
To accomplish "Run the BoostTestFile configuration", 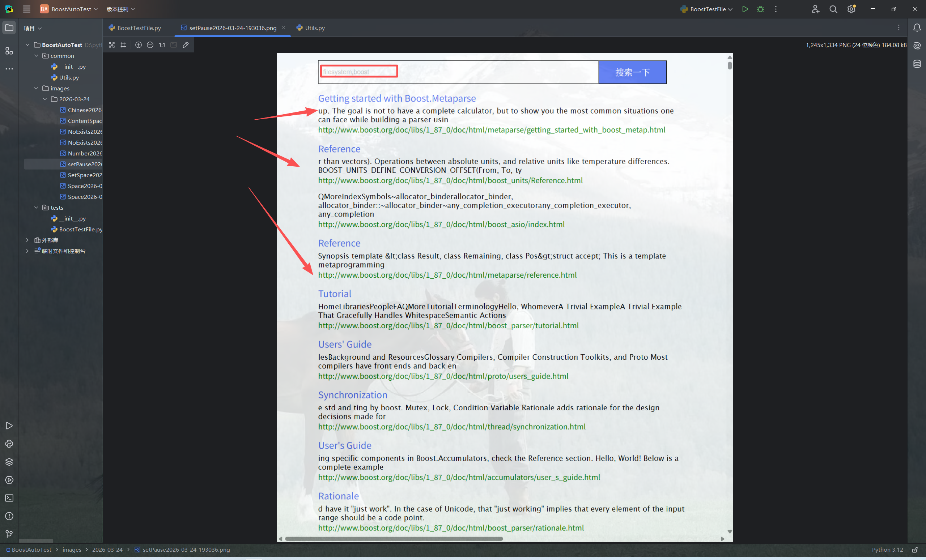I will (745, 9).
